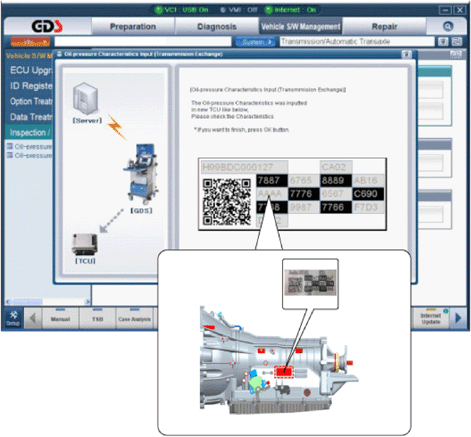The width and height of the screenshot is (471, 437).
Task: Click the transmission label photo thumbnail
Action: coord(310,282)
